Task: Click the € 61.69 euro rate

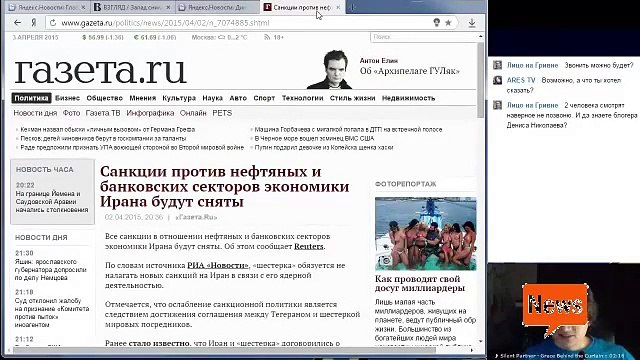Action: tap(155, 37)
